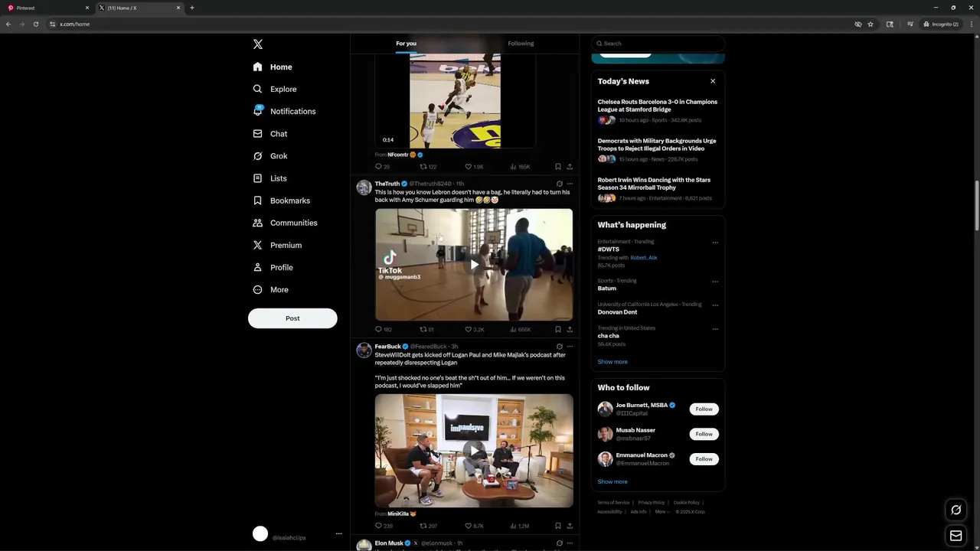Open Bookmarks in left navigation
The image size is (980, 551).
281,201
